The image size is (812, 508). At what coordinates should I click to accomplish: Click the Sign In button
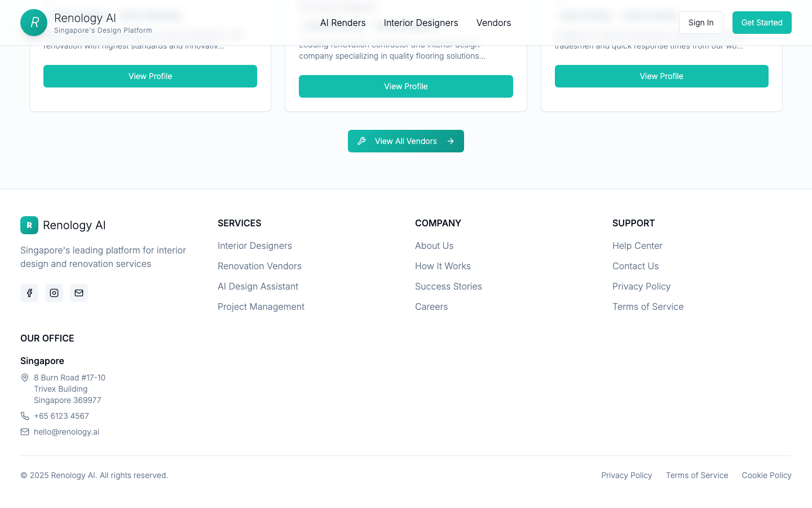pos(701,23)
